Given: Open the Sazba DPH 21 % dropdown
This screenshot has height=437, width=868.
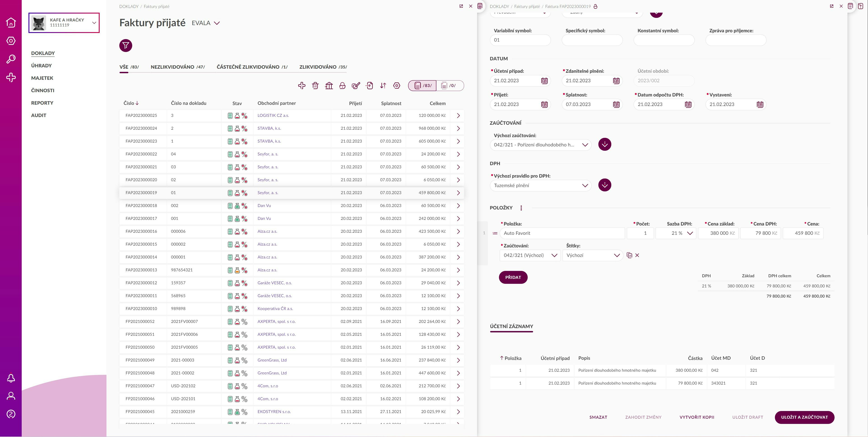Looking at the screenshot, I should 690,233.
